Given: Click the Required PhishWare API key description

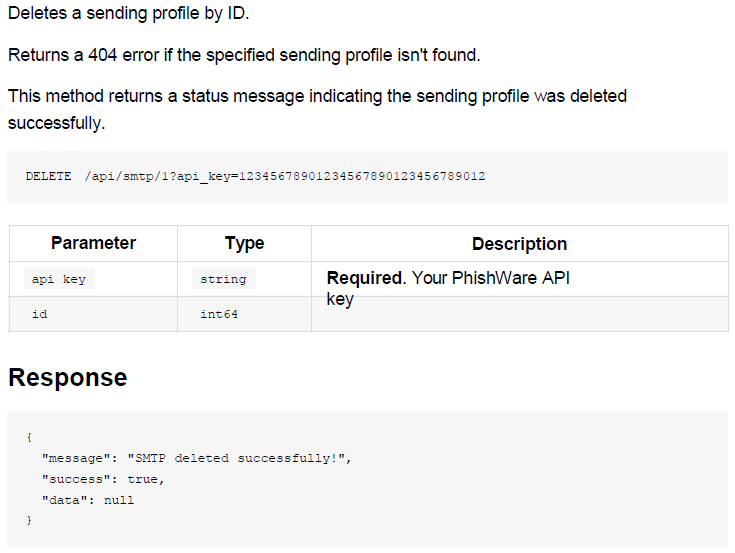Looking at the screenshot, I should pos(448,288).
